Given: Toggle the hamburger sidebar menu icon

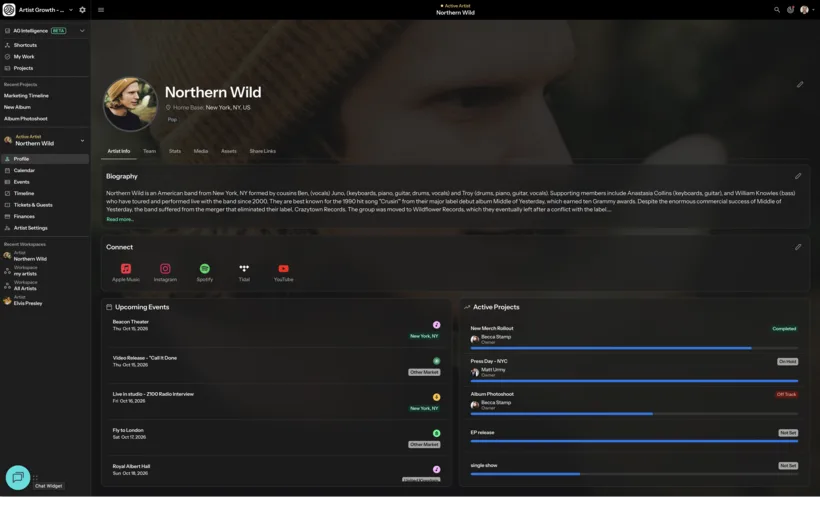Looking at the screenshot, I should tap(101, 10).
